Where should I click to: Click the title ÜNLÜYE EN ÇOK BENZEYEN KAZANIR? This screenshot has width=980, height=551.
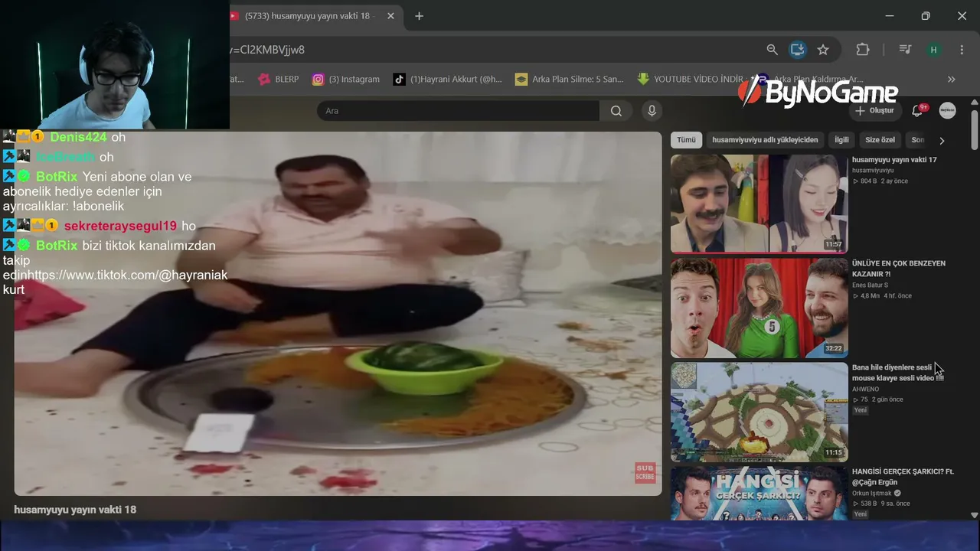pyautogui.click(x=899, y=269)
